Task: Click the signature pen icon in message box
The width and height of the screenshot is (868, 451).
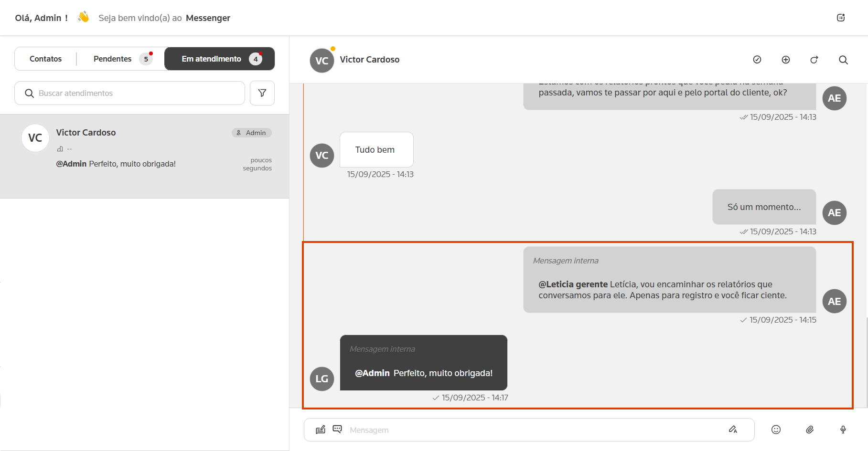Action: (x=321, y=430)
